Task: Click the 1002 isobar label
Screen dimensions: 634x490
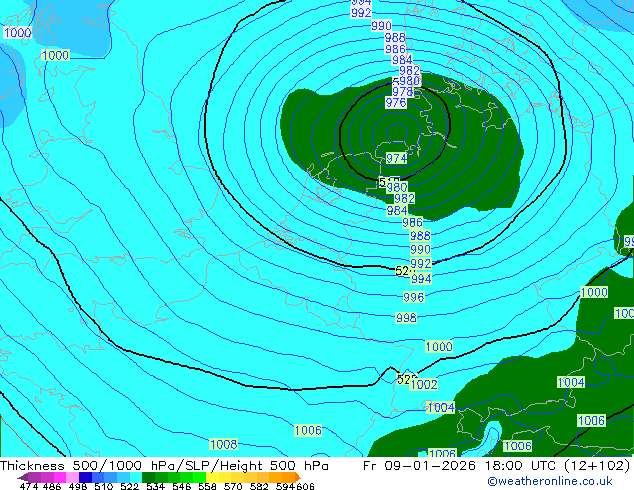Action: (x=424, y=384)
